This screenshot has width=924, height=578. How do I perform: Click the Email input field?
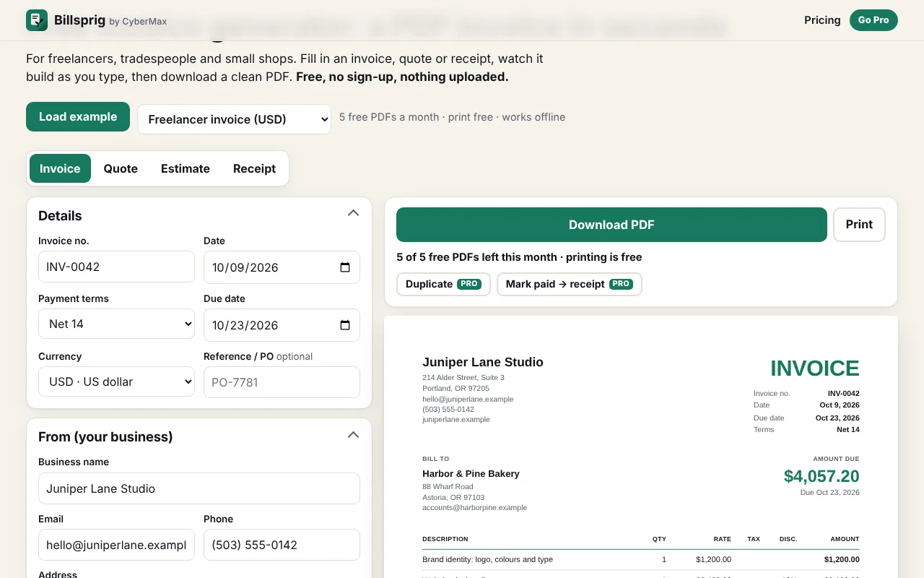click(x=116, y=545)
